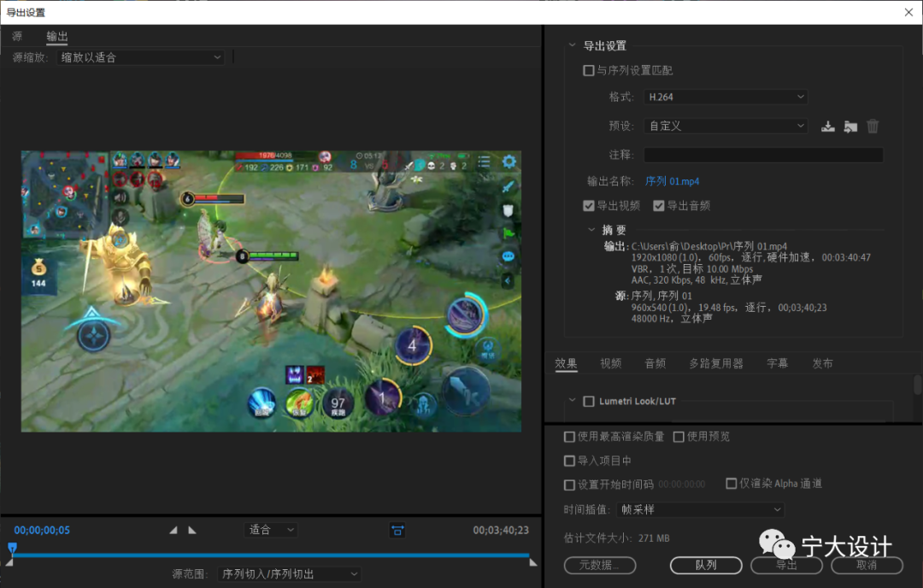Click the gold coin shop icon showing 144

(x=38, y=273)
